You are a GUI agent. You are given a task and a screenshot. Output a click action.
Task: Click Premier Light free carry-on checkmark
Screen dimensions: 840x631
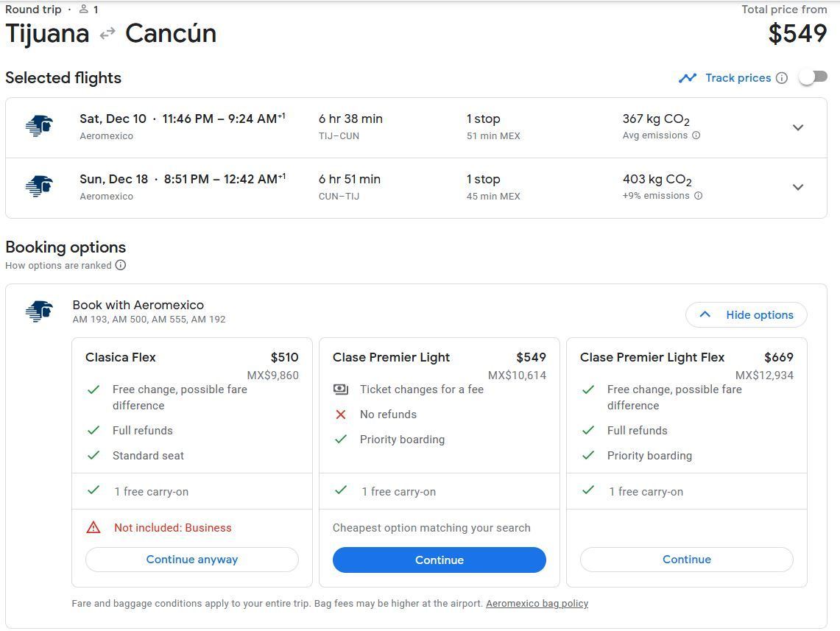[341, 490]
